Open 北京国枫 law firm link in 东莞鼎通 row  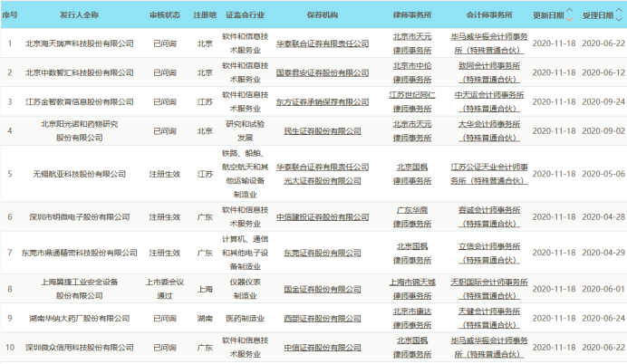412,253
